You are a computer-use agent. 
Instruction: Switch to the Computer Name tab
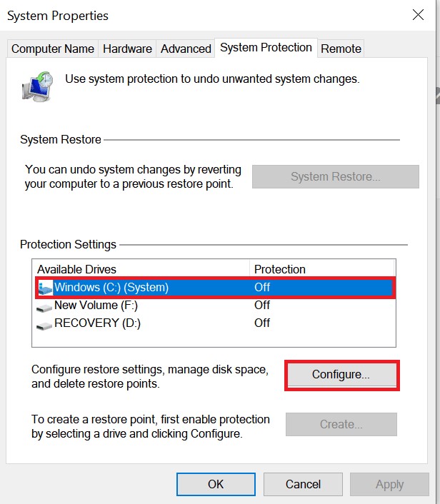point(53,49)
